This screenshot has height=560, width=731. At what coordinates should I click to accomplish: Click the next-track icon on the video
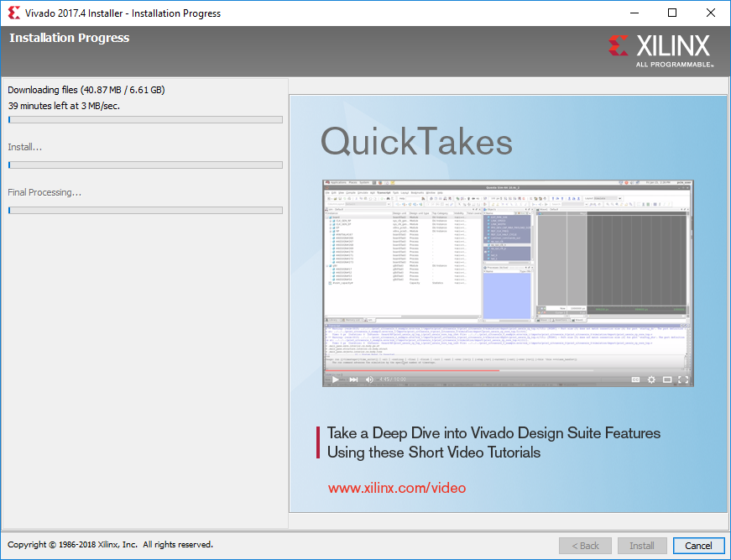coord(353,379)
